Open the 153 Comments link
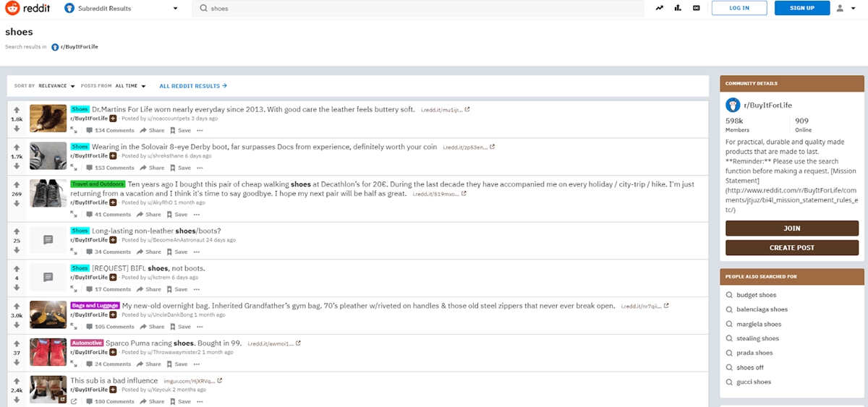Screen dimensions: 868x407 (x=110, y=168)
